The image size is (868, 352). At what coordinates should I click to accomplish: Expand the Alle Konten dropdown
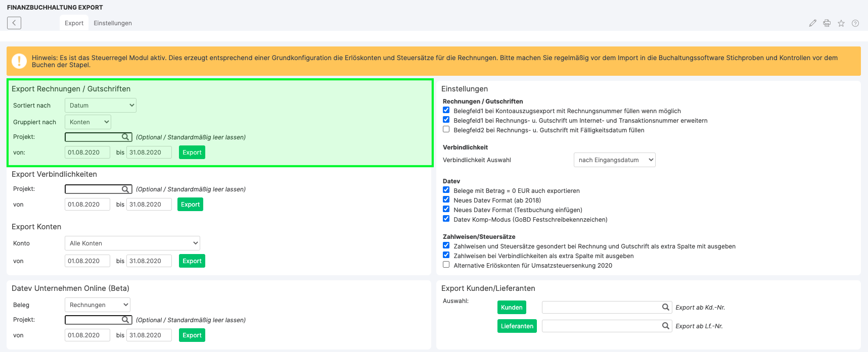tap(132, 243)
